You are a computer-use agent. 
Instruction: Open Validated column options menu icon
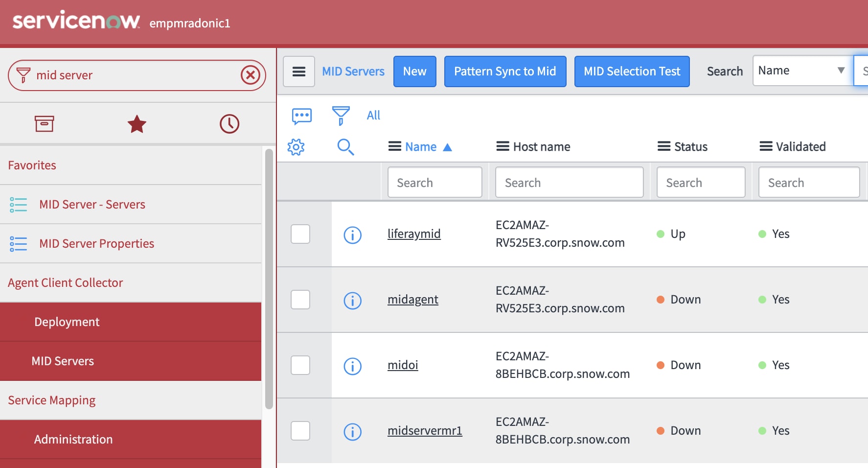[766, 146]
